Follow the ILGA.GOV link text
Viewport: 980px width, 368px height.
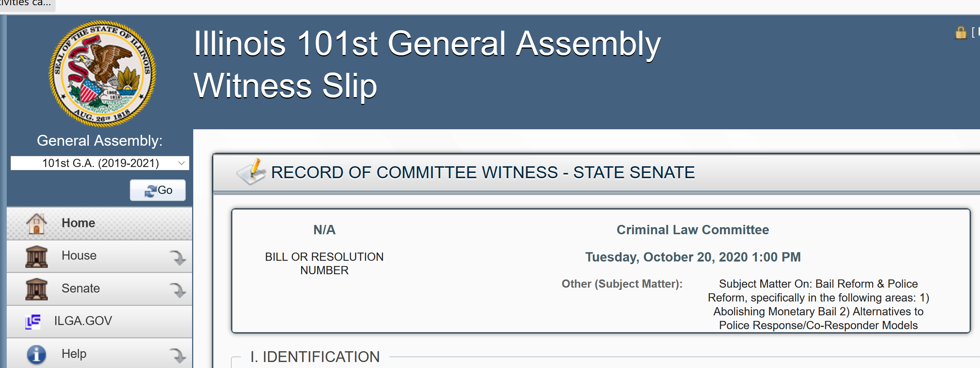[83, 321]
